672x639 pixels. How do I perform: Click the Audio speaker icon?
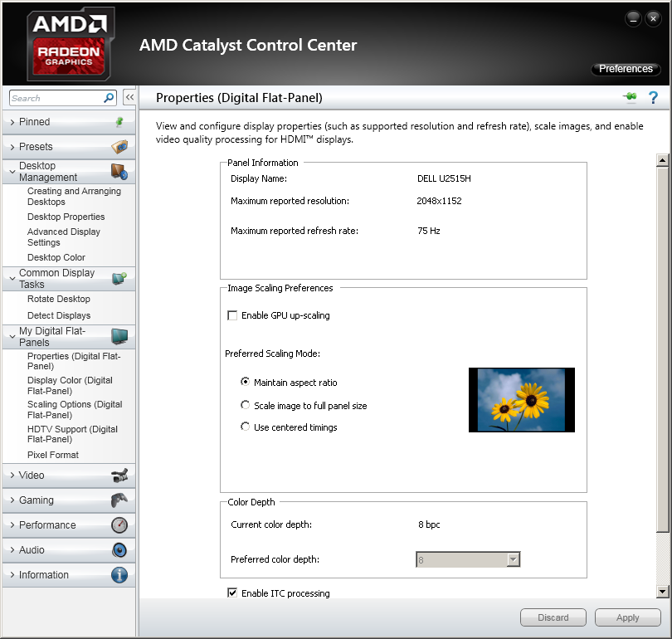[x=119, y=550]
